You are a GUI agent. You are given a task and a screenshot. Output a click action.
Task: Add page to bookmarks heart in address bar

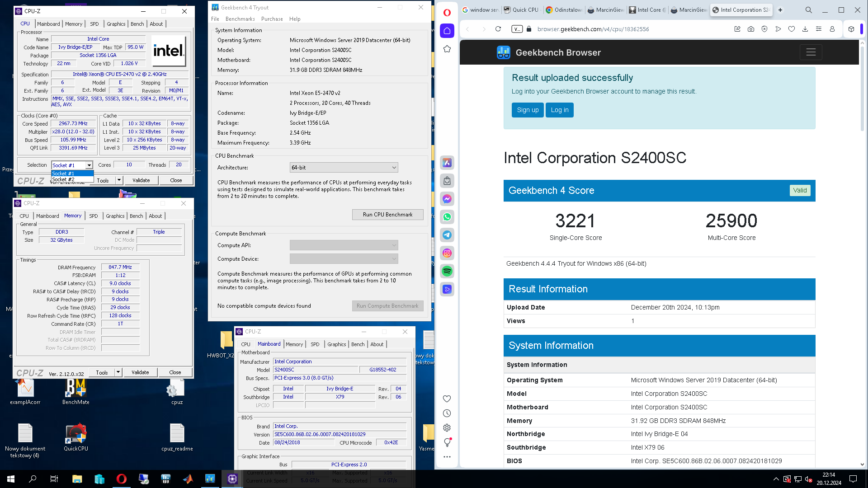792,29
